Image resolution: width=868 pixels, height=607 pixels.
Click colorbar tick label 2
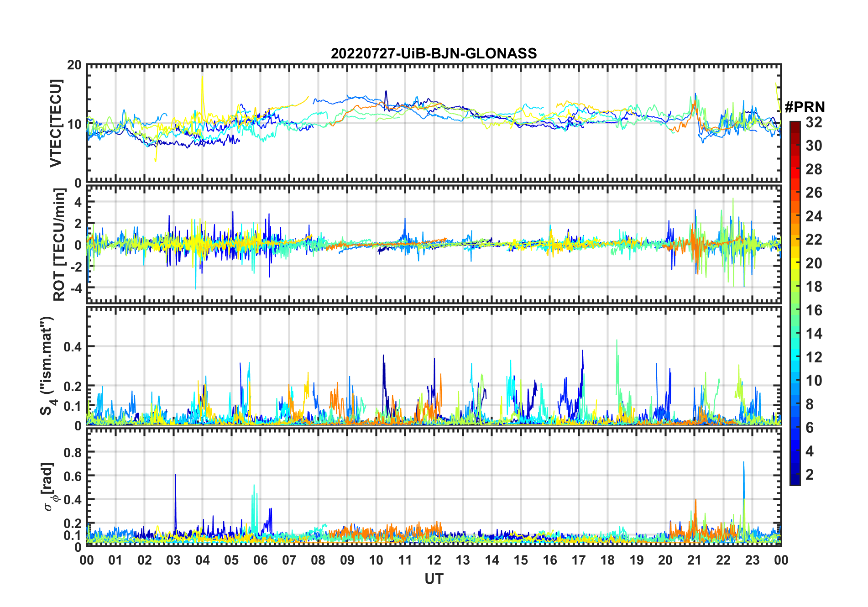(x=810, y=475)
